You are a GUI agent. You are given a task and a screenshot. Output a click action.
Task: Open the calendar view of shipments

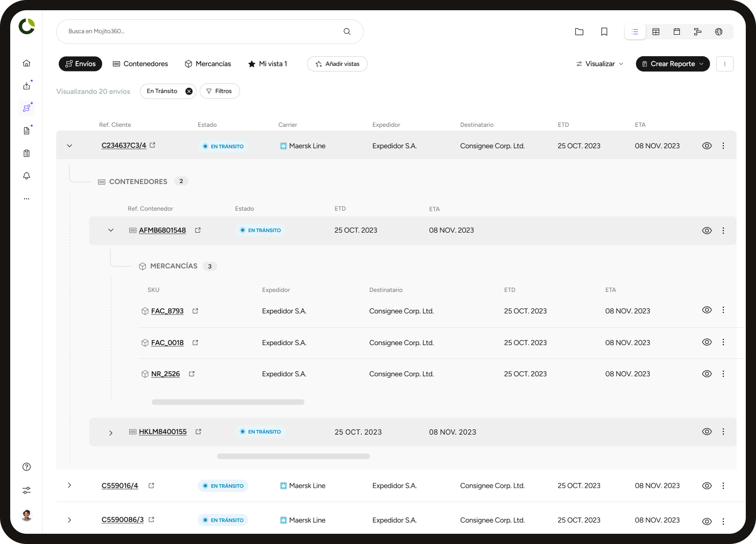coord(677,31)
